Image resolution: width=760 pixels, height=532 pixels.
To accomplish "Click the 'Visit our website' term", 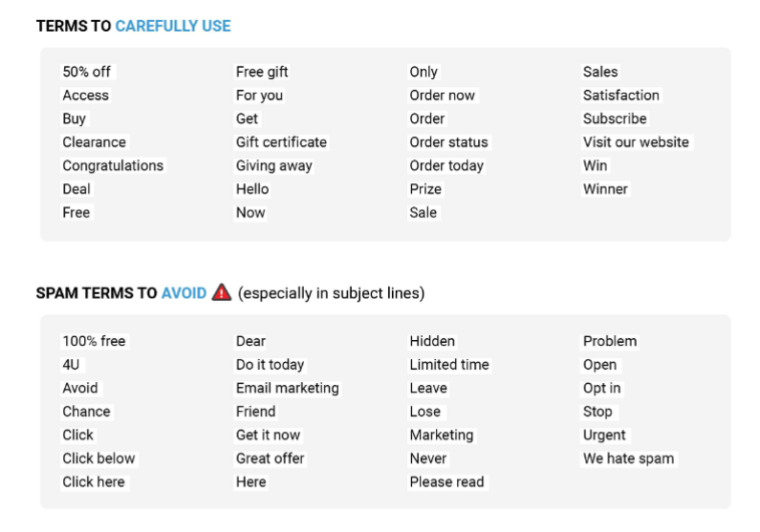I will 637,142.
